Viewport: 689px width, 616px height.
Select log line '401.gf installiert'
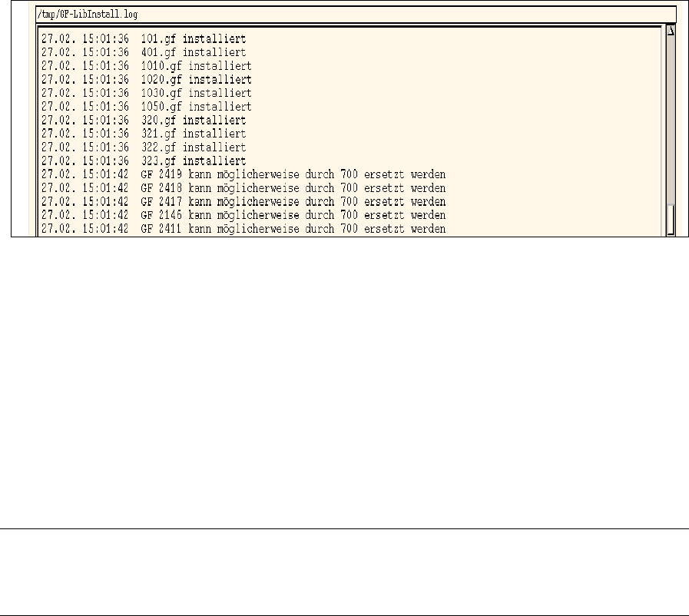tap(144, 53)
